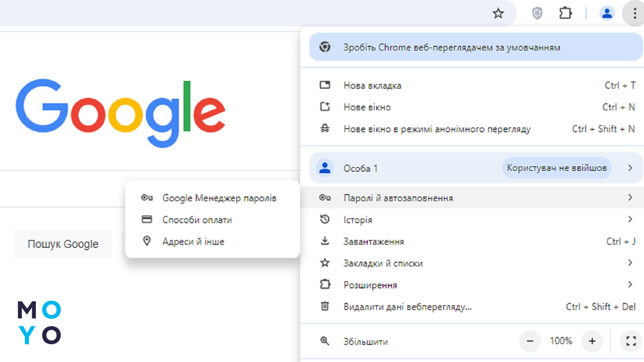Decrease zoom with the minus button
This screenshot has width=644, height=362.
530,341
